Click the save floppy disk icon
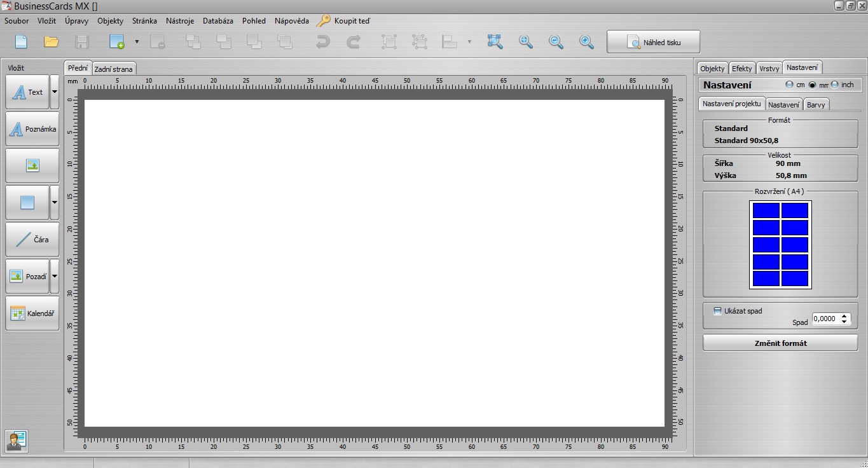868x468 pixels. [82, 42]
